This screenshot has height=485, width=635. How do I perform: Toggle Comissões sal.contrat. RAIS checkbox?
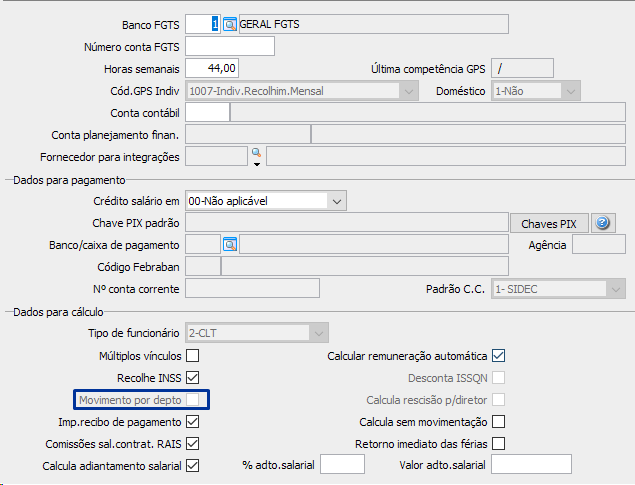pyautogui.click(x=193, y=444)
